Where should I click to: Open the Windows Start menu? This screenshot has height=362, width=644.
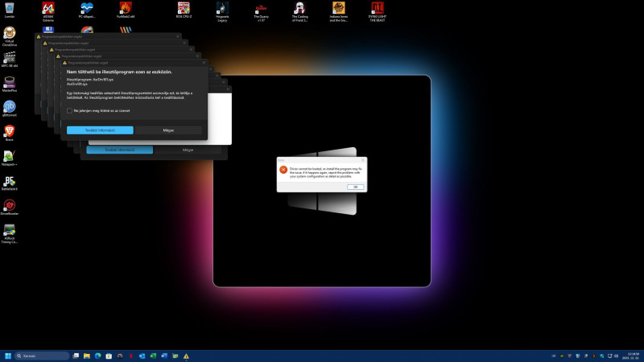pyautogui.click(x=8, y=356)
